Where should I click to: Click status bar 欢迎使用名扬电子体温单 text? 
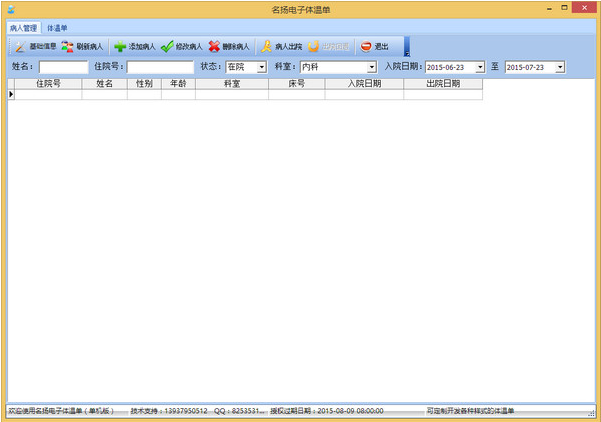pos(61,411)
